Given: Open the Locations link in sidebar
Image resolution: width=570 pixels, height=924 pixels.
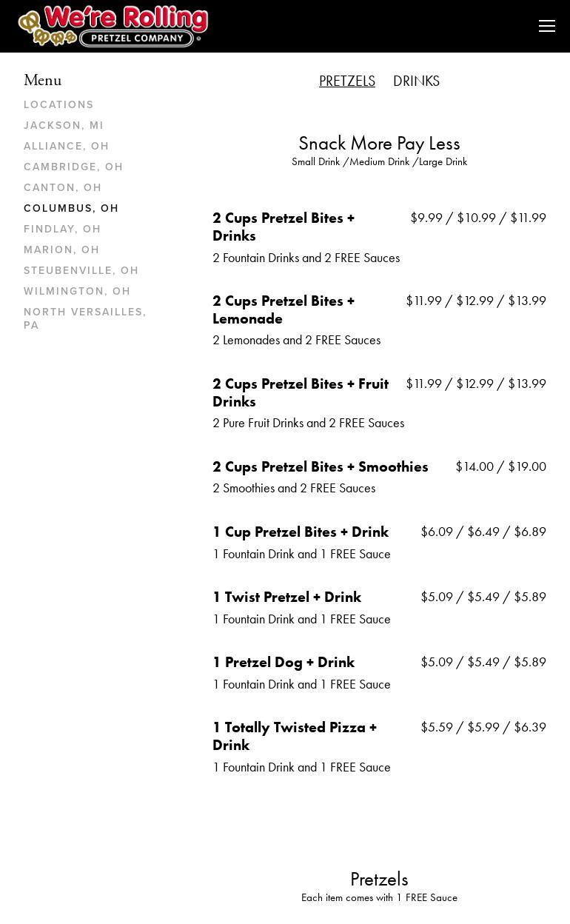Looking at the screenshot, I should point(58,105).
